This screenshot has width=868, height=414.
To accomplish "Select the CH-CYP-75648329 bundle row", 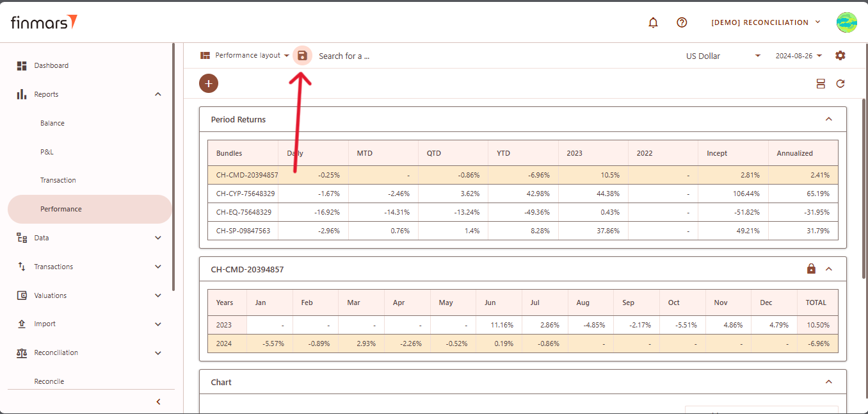I will pyautogui.click(x=246, y=194).
